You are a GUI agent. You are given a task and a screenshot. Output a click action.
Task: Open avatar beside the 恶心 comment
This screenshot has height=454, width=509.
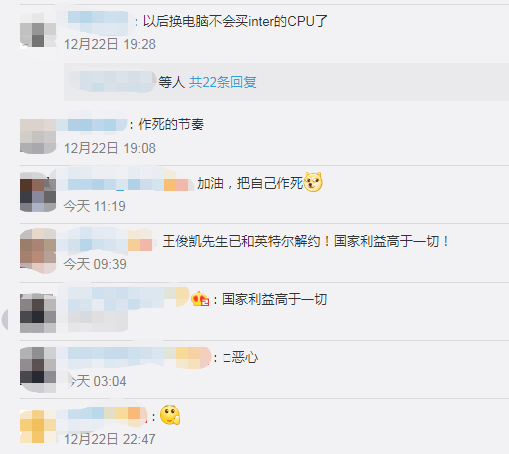pyautogui.click(x=38, y=369)
